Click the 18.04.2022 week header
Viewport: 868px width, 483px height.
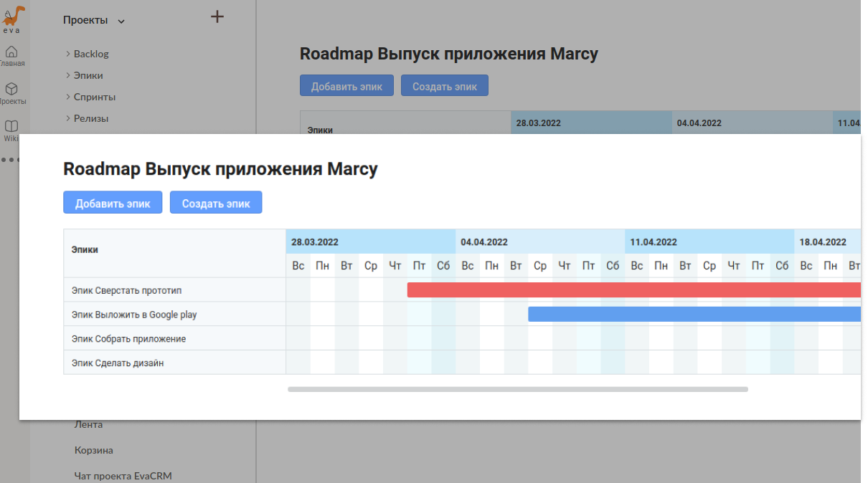(827, 242)
